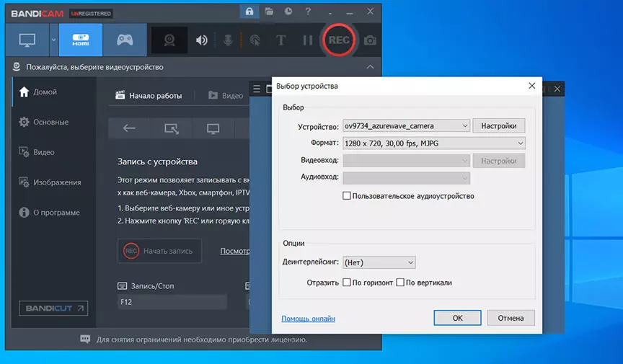Collapse the video device message bar

370,67
